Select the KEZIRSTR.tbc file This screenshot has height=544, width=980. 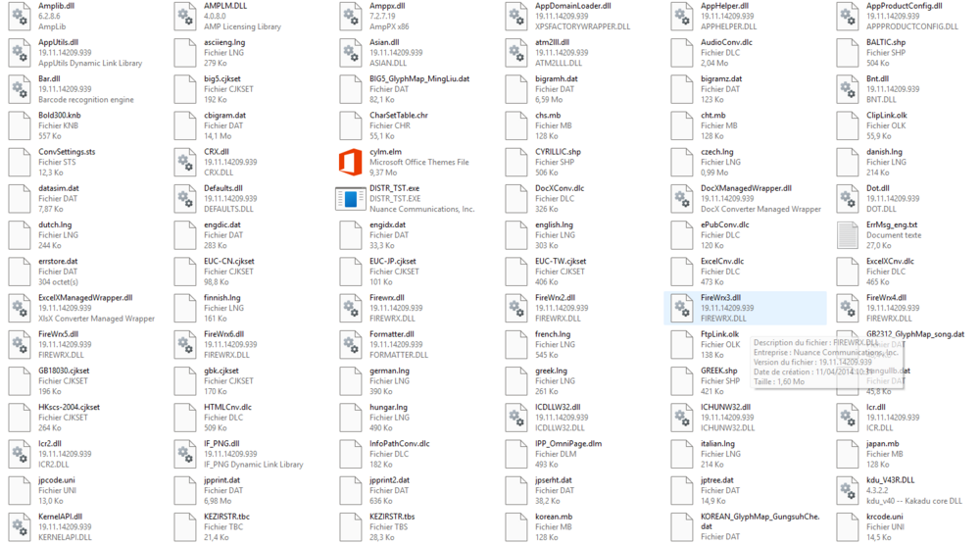pos(226,517)
